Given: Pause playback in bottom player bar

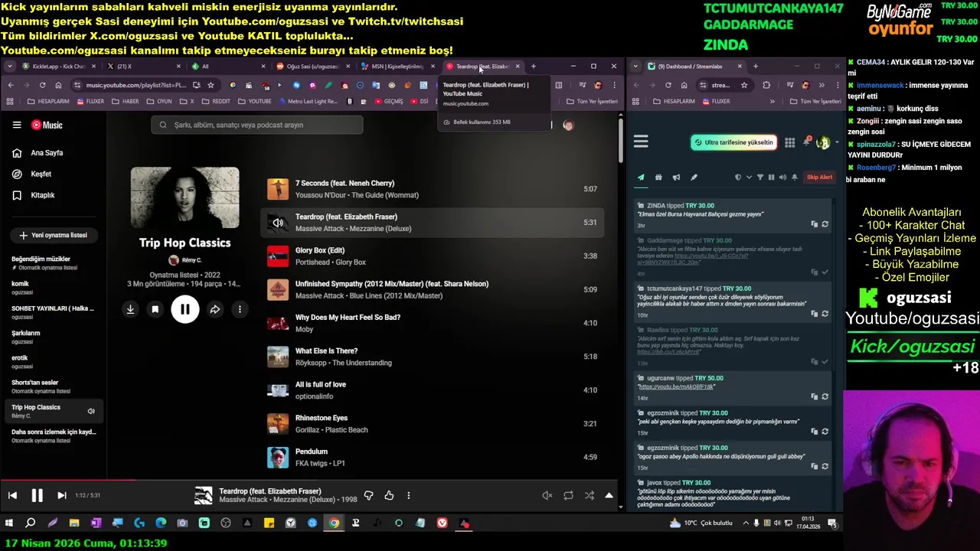Looking at the screenshot, I should [37, 495].
